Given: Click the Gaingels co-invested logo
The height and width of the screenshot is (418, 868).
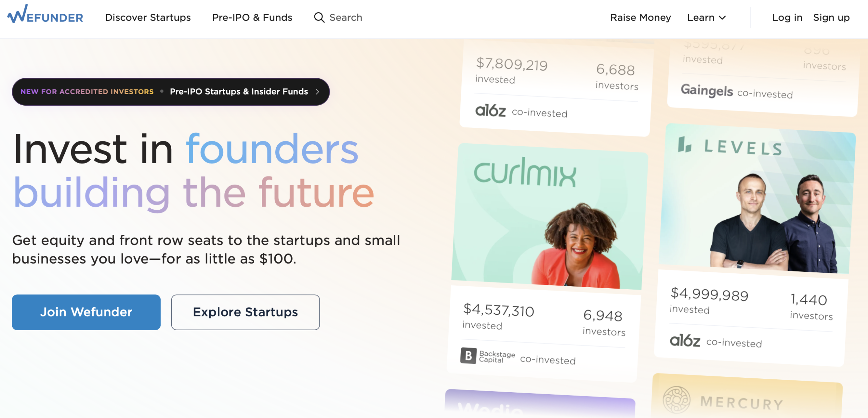Looking at the screenshot, I should [x=706, y=91].
